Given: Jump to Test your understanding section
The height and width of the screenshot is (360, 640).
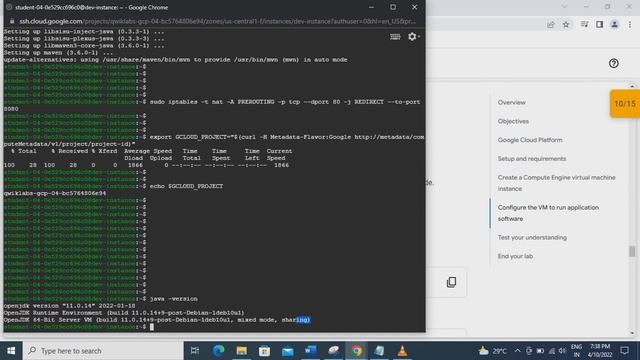Looking at the screenshot, I should click(x=532, y=238).
